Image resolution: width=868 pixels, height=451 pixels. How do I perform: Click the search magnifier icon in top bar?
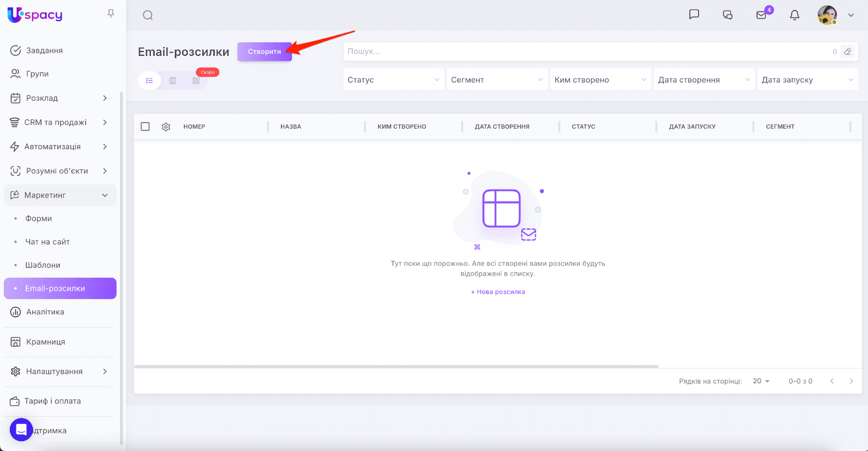pos(148,15)
